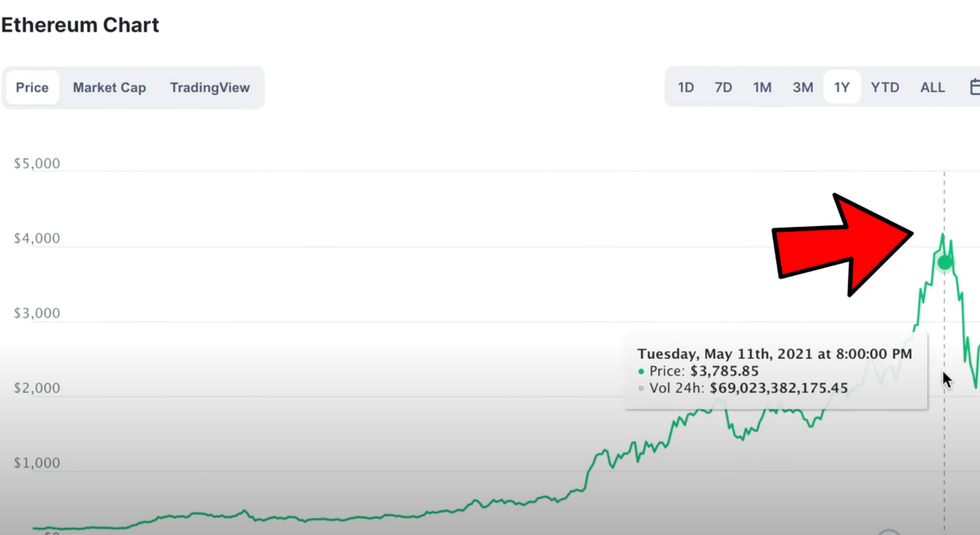Click the Ethereum Chart heading
This screenshot has height=535, width=980.
(80, 25)
